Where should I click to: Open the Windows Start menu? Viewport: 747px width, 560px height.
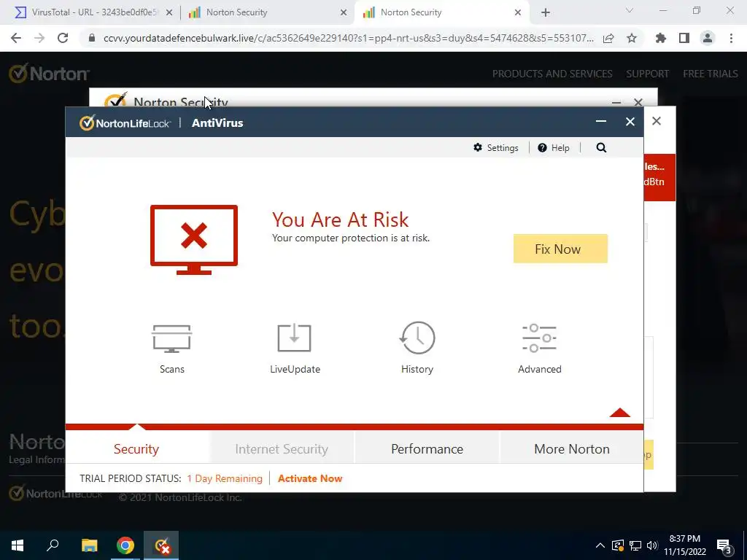point(18,545)
